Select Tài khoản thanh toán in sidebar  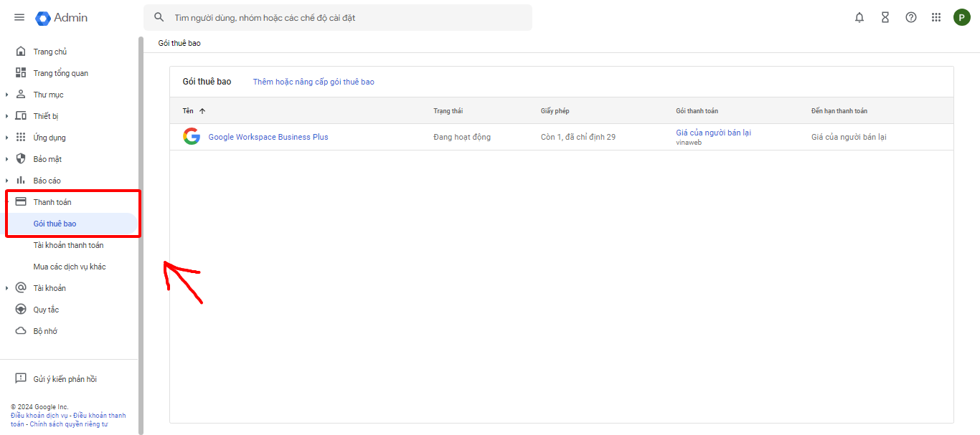pos(68,245)
